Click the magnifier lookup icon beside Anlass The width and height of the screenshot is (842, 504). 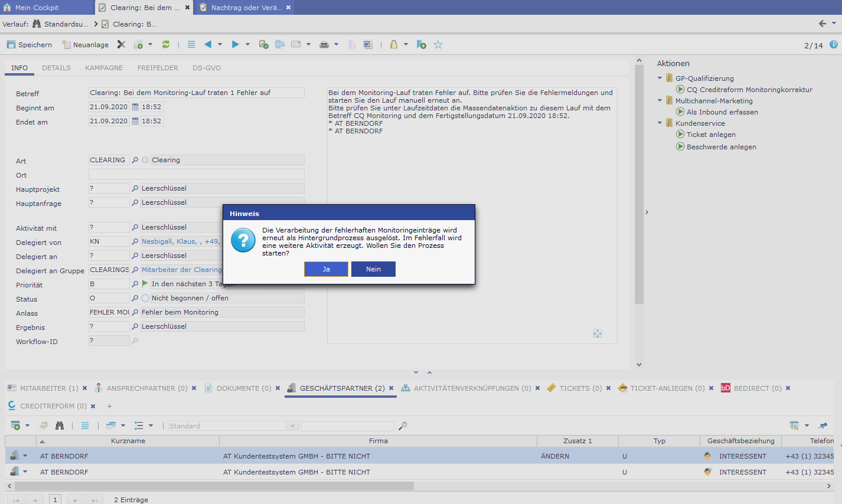tap(135, 312)
